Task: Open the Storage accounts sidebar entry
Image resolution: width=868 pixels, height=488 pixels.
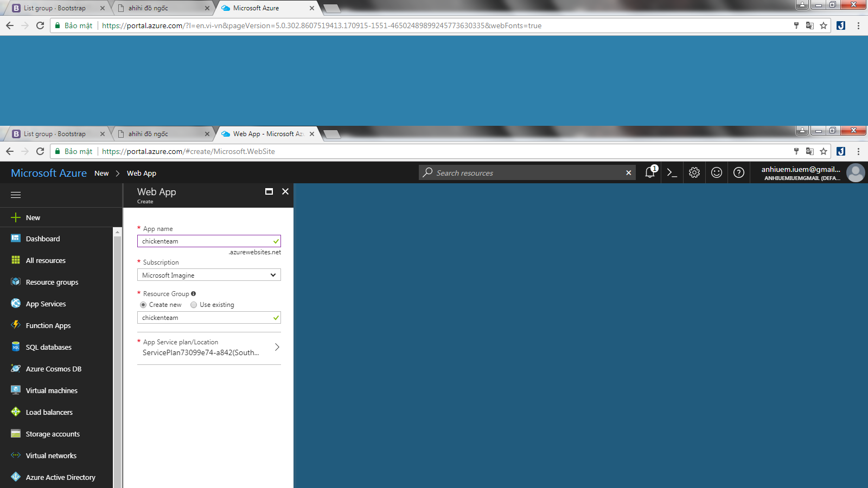Action: point(56,434)
